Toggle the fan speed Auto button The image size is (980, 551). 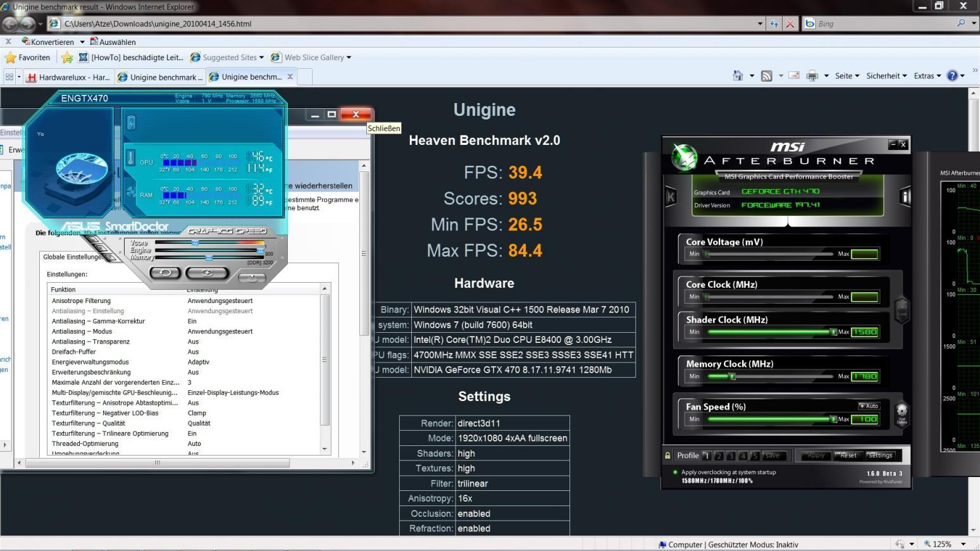[x=869, y=406]
